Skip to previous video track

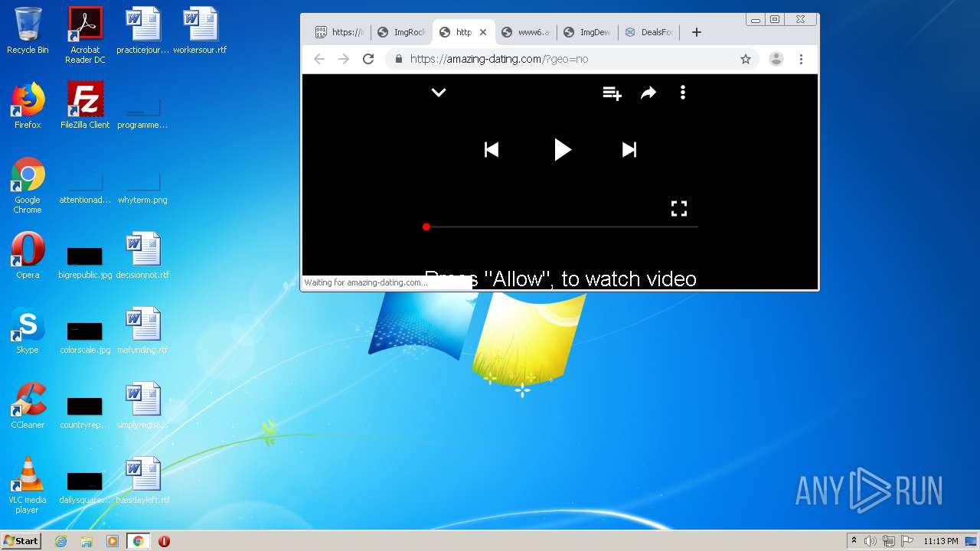tap(492, 150)
